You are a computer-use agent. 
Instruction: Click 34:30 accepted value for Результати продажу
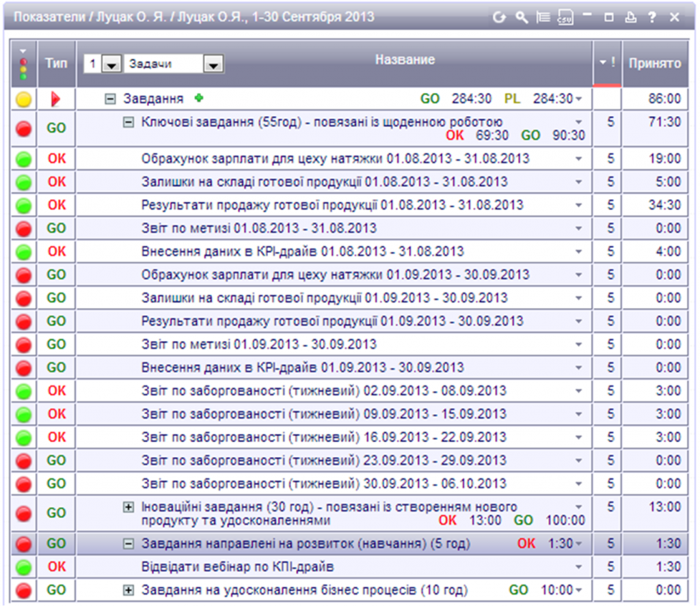tap(664, 205)
